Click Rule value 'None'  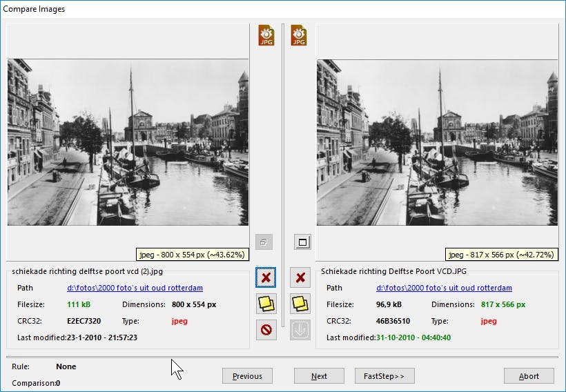[66, 366]
